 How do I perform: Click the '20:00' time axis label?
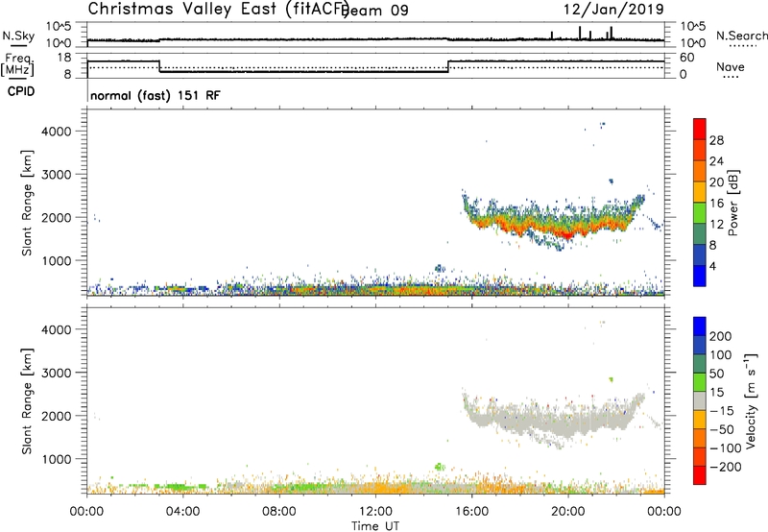(x=567, y=512)
